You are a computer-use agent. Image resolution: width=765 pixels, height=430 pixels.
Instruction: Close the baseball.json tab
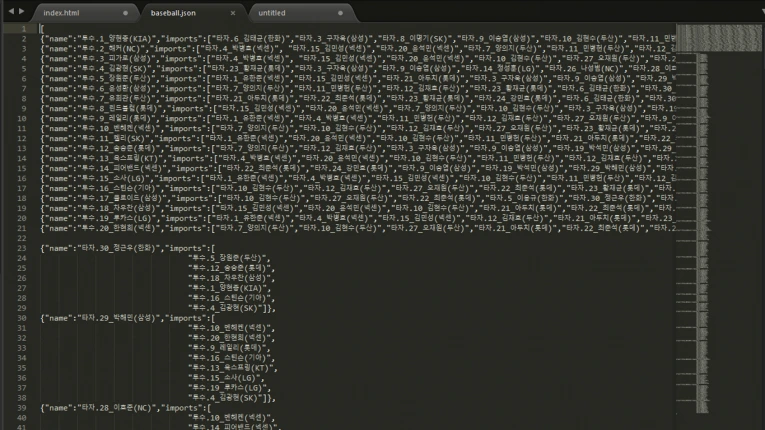tap(233, 13)
